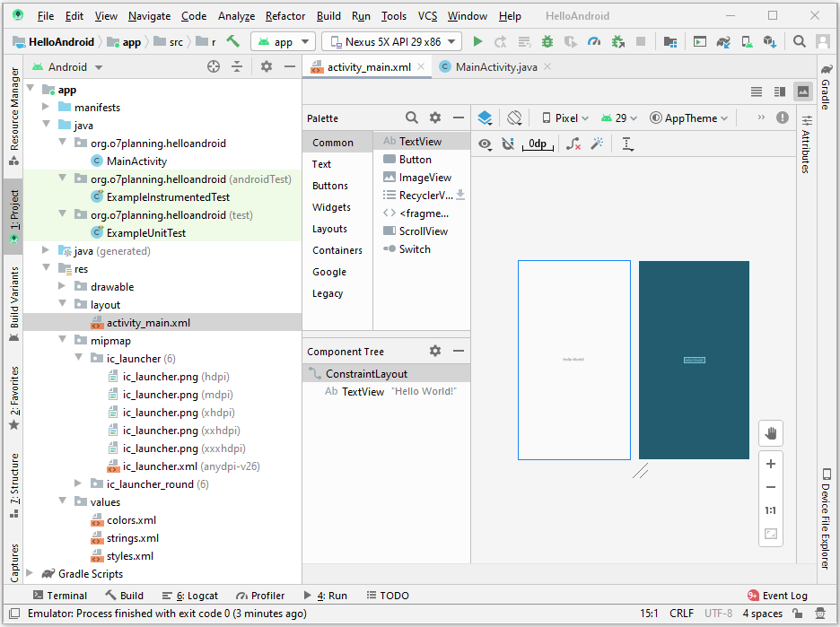The height and width of the screenshot is (627, 840).
Task: Open the Gradle side panel
Action: (x=826, y=86)
